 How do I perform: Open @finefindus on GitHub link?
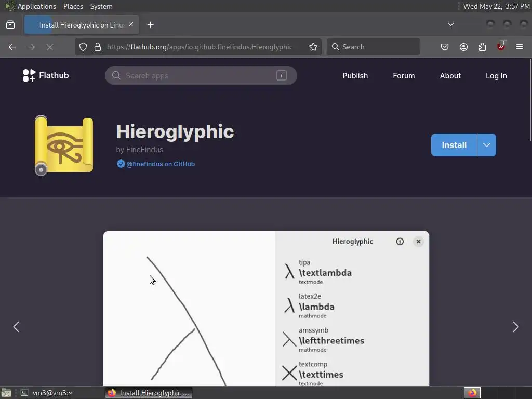click(161, 164)
